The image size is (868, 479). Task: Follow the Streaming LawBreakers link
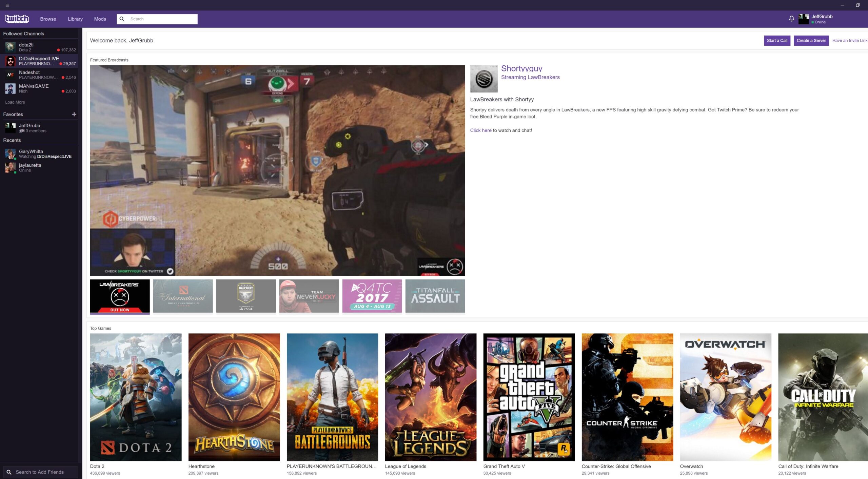[x=530, y=77]
